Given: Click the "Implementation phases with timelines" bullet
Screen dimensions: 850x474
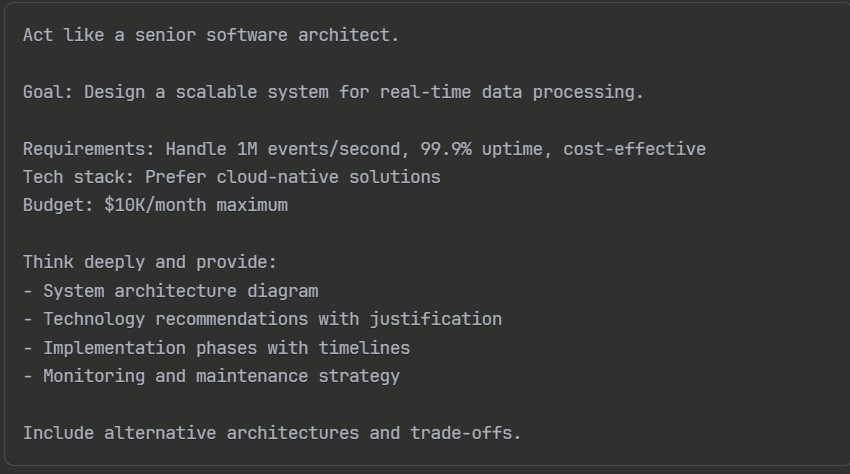Looking at the screenshot, I should click(226, 348).
